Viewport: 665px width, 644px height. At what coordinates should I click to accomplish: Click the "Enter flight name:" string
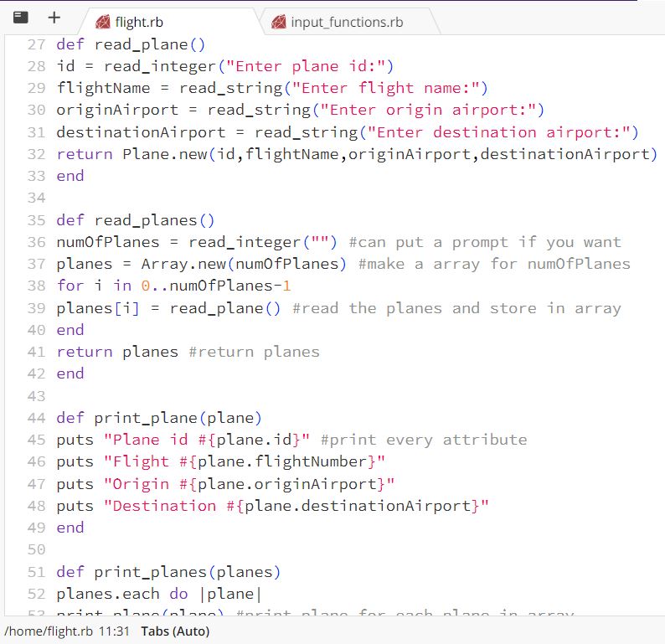coord(385,88)
